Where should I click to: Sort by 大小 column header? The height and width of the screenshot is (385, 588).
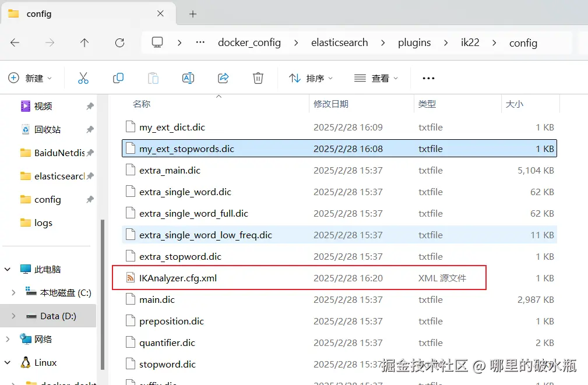point(515,104)
